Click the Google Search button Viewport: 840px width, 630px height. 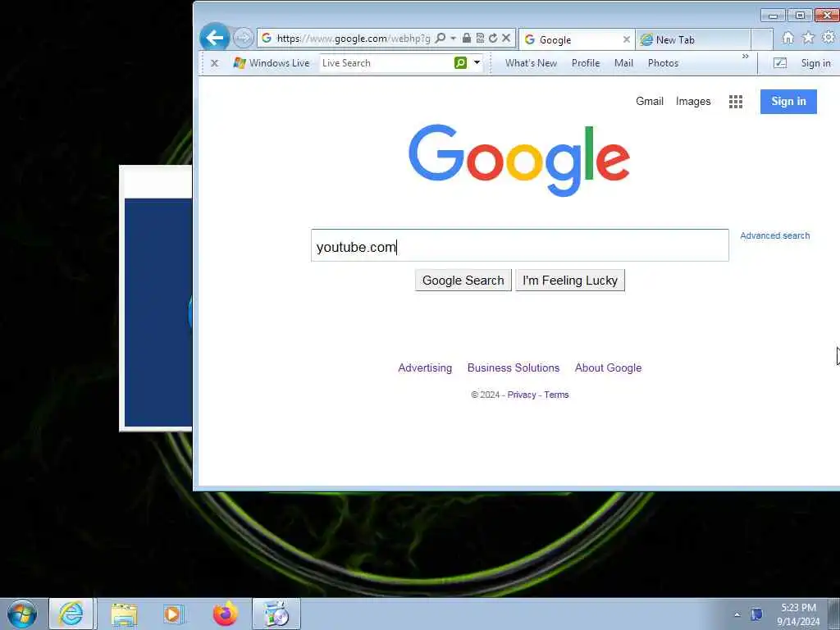(463, 281)
